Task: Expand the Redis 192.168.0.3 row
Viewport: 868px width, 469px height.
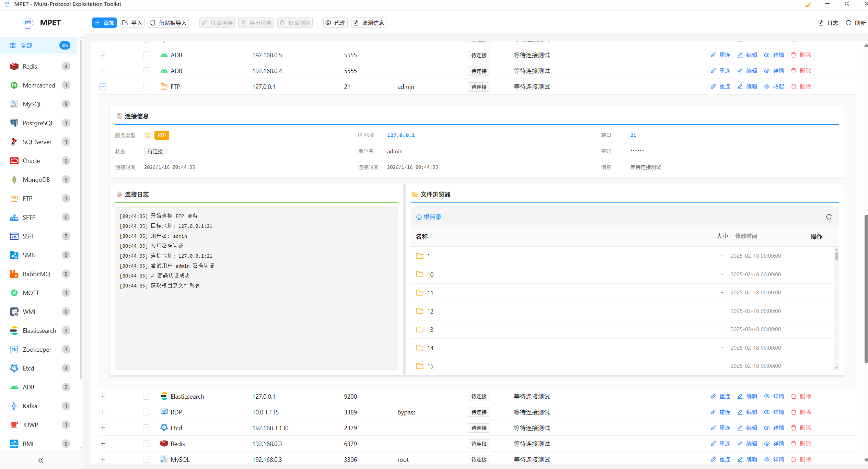Action: 103,444
